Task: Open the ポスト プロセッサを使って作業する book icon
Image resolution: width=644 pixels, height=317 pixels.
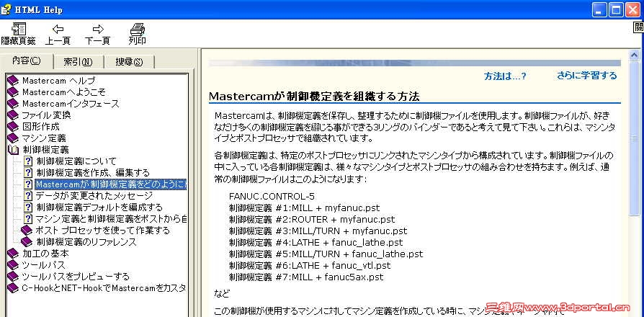Action: tap(26, 230)
